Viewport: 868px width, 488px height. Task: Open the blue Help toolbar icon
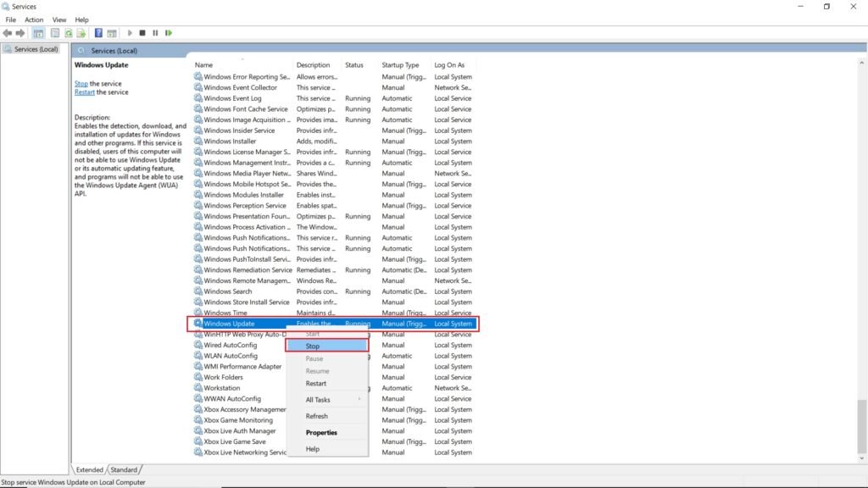pyautogui.click(x=98, y=33)
